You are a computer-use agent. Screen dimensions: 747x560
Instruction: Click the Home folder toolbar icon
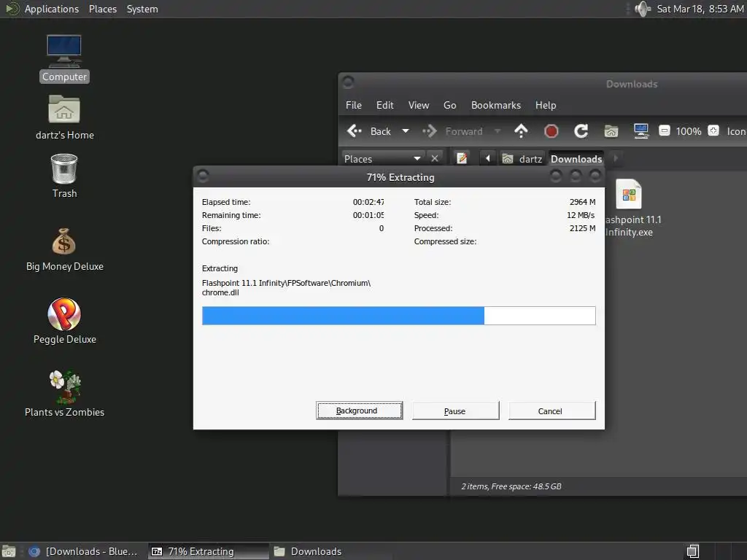(x=611, y=131)
